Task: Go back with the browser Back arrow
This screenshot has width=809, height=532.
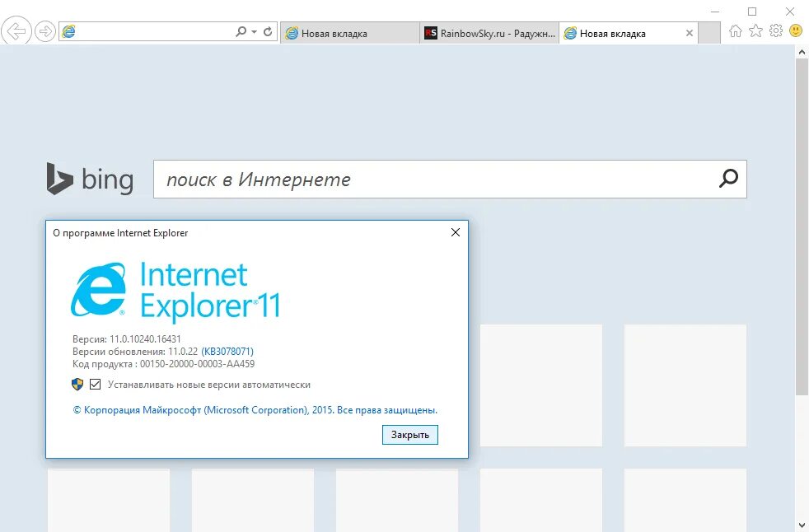Action: click(x=16, y=31)
